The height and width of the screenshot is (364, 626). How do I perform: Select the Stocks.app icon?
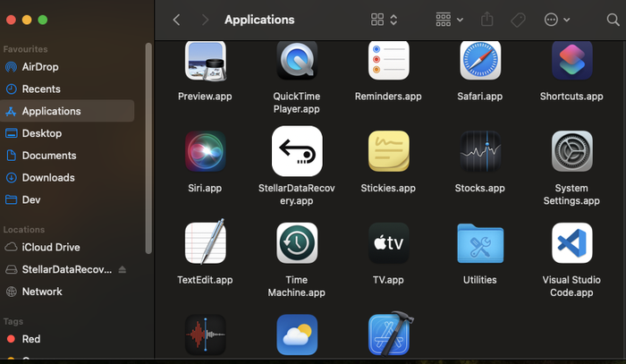click(x=480, y=151)
